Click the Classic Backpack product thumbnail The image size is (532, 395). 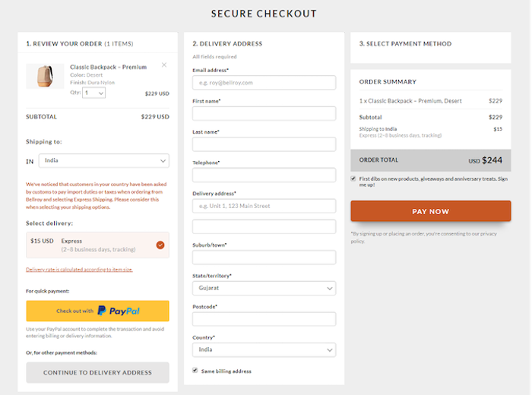tap(45, 76)
